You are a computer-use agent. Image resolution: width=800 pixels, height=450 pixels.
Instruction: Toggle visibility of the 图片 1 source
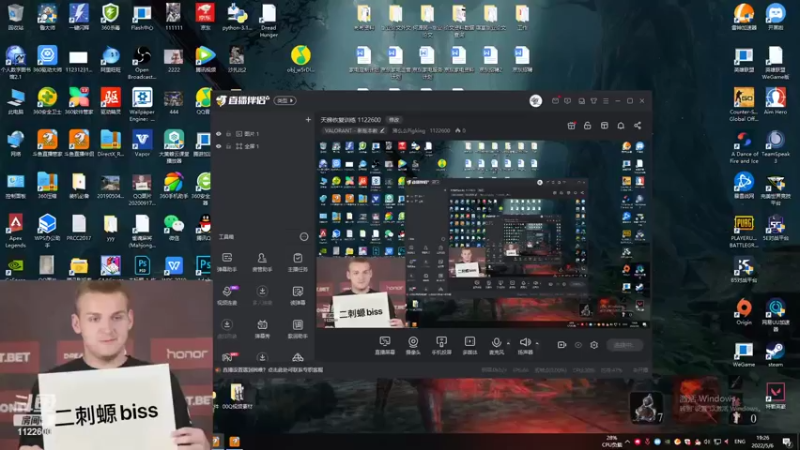pyautogui.click(x=219, y=134)
